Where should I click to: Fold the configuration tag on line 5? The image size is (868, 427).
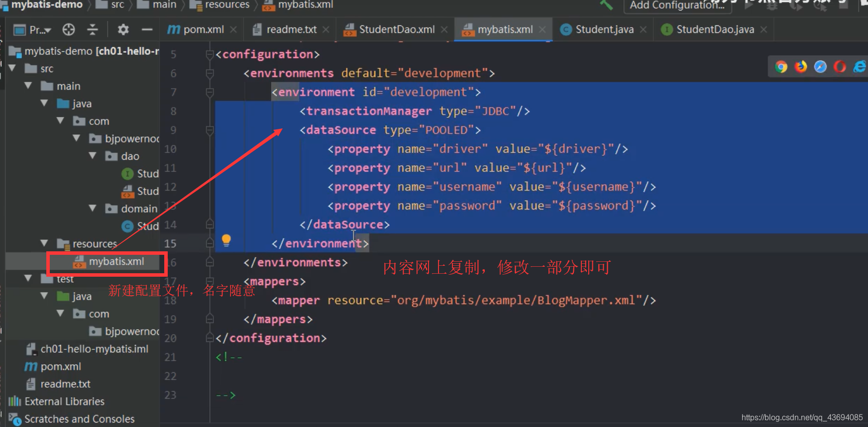210,54
